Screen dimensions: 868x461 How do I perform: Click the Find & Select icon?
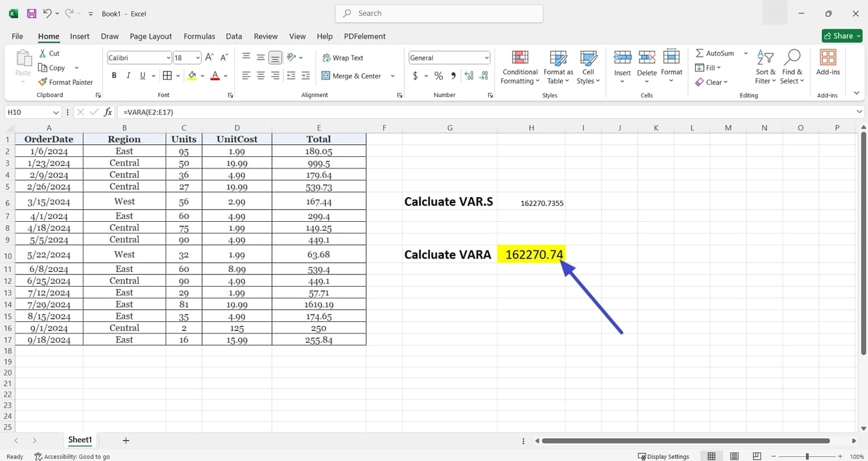point(793,66)
